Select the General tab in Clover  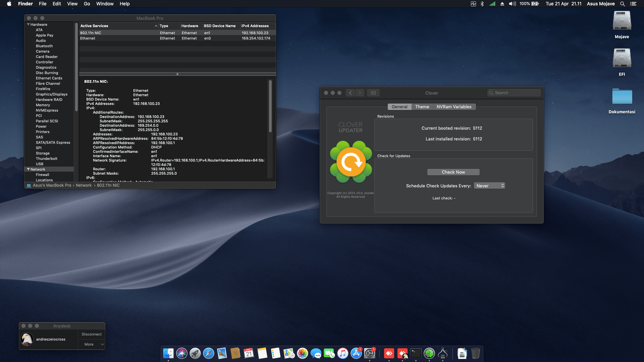[399, 107]
